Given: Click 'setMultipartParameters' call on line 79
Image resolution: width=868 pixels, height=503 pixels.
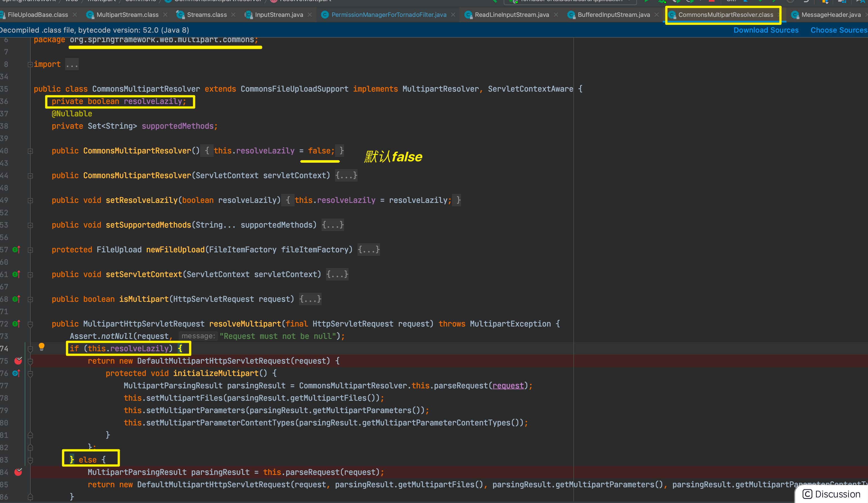Looking at the screenshot, I should [196, 410].
